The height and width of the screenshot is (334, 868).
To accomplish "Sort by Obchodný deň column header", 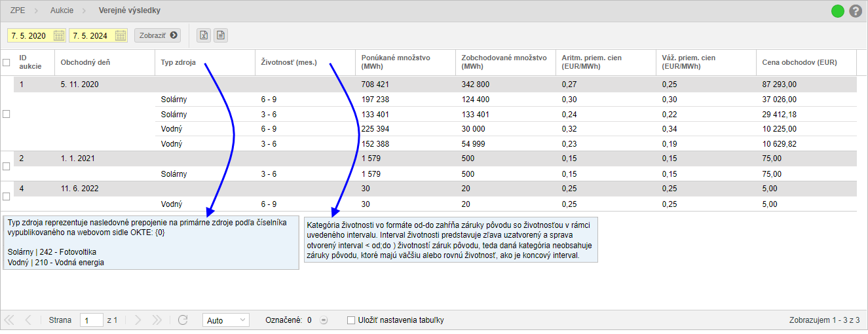I will pyautogui.click(x=104, y=62).
